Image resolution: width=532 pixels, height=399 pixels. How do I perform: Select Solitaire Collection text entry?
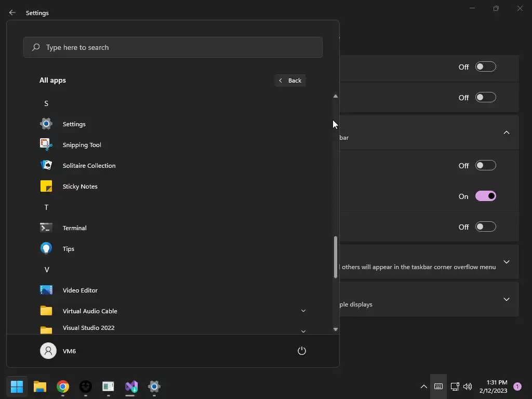coord(89,166)
